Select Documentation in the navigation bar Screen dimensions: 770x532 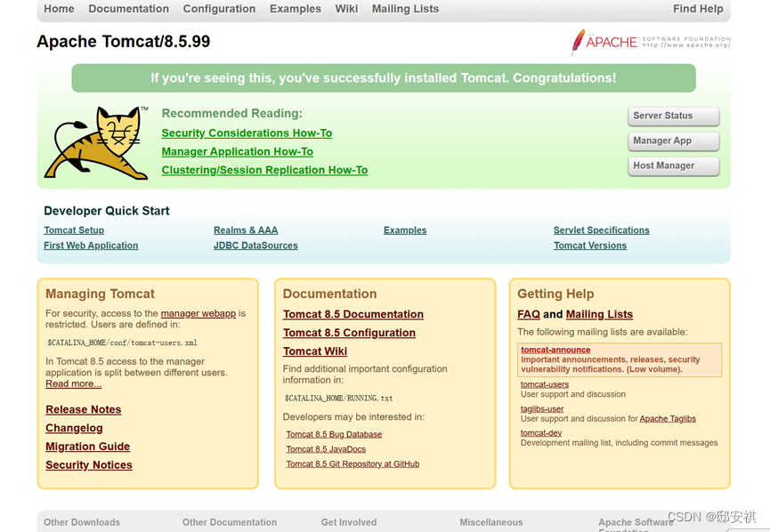(128, 9)
